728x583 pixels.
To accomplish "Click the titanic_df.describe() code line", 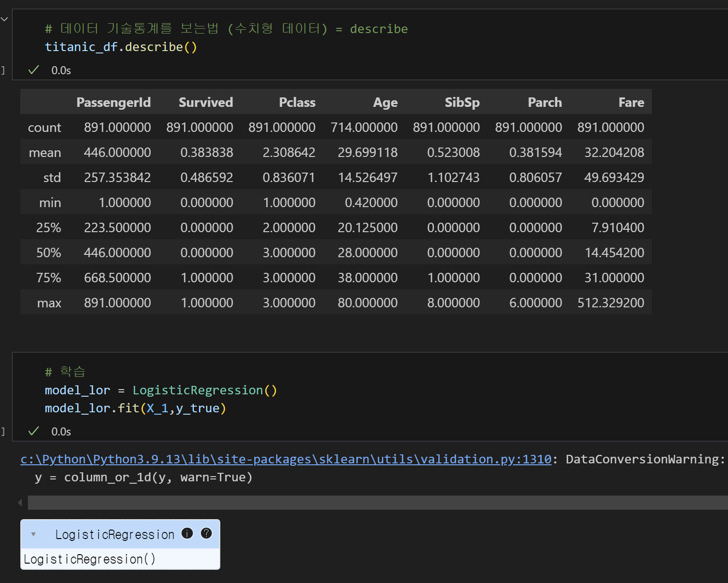I will click(x=121, y=47).
